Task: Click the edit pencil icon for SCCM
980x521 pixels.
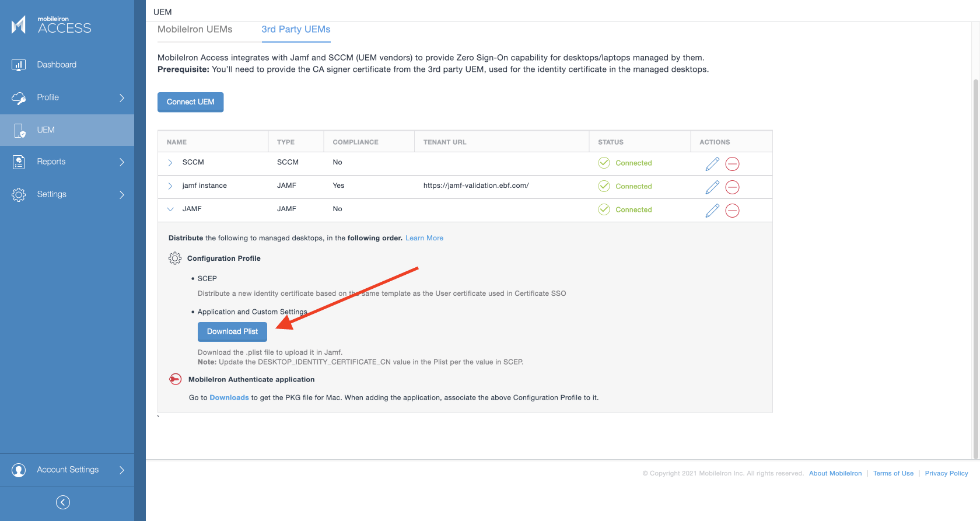Action: [x=712, y=164]
